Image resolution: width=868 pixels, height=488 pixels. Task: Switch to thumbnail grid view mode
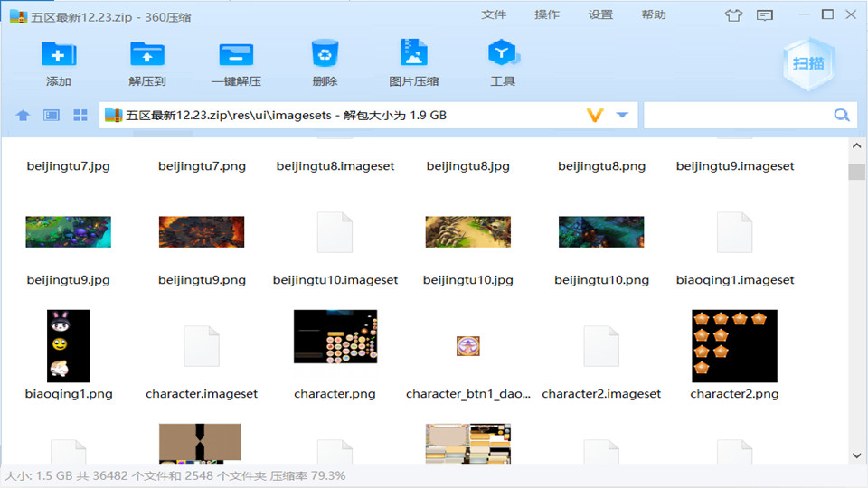[80, 116]
